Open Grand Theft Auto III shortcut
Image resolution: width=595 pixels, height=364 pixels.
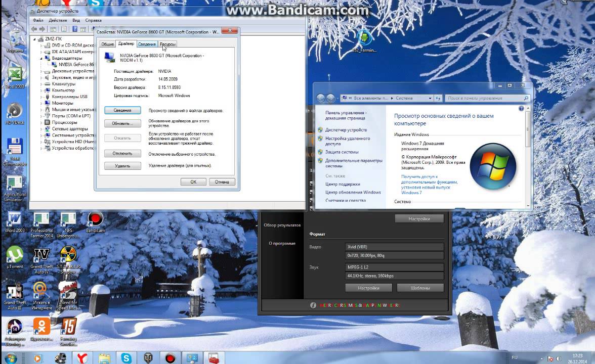tap(15, 297)
